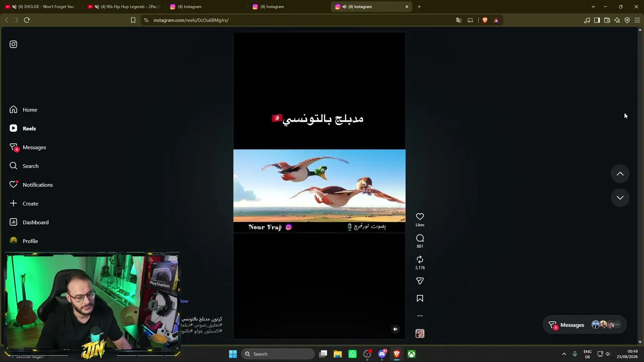The image size is (644, 362).
Task: Save the reel with the bookmark icon
Action: tap(420, 299)
